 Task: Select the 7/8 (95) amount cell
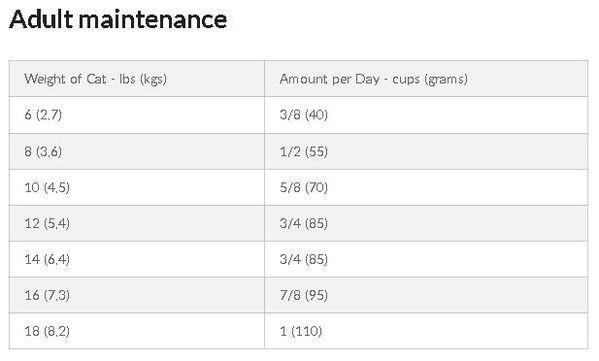(426, 295)
